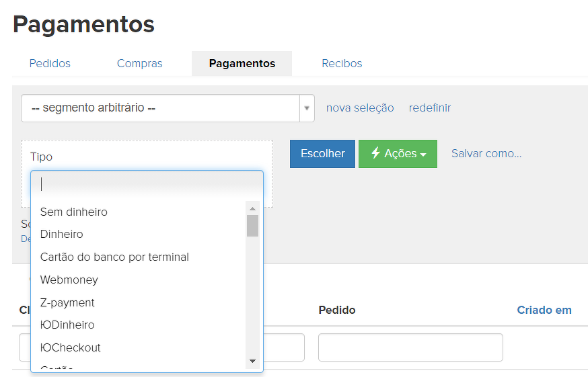Select the Pagamentos tab
This screenshot has width=588, height=377.
242,63
